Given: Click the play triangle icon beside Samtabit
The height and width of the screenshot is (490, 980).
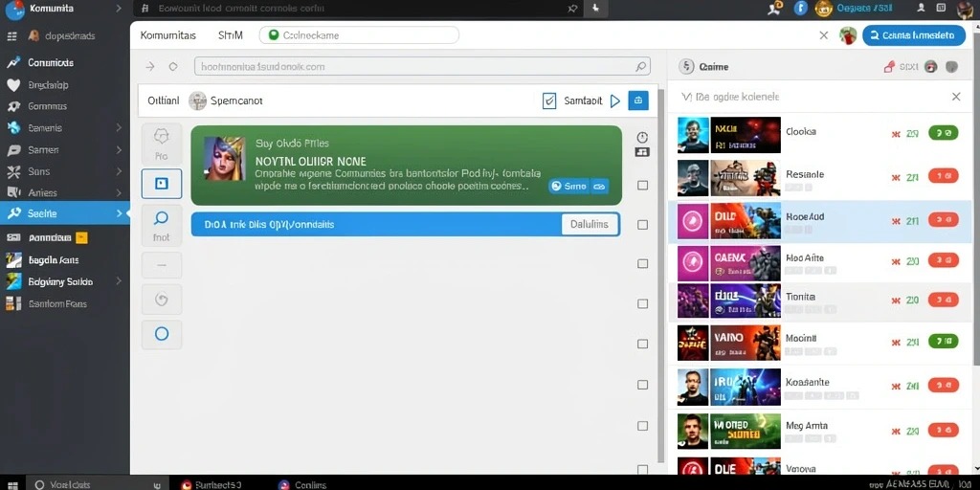Looking at the screenshot, I should coord(615,100).
